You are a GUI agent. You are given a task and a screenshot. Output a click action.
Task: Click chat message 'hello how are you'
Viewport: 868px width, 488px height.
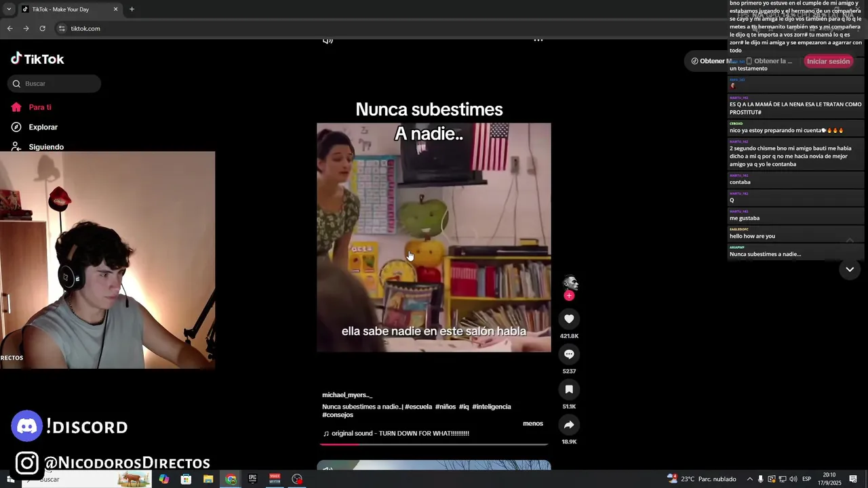pos(752,236)
